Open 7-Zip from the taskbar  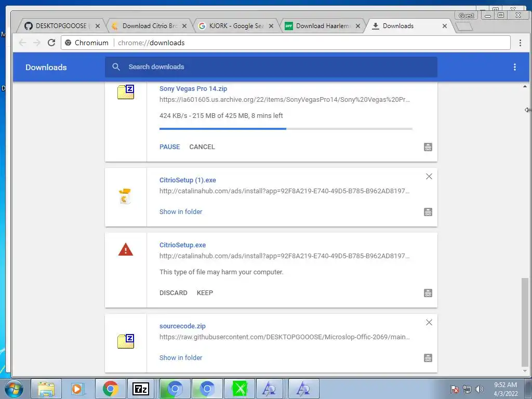141,389
